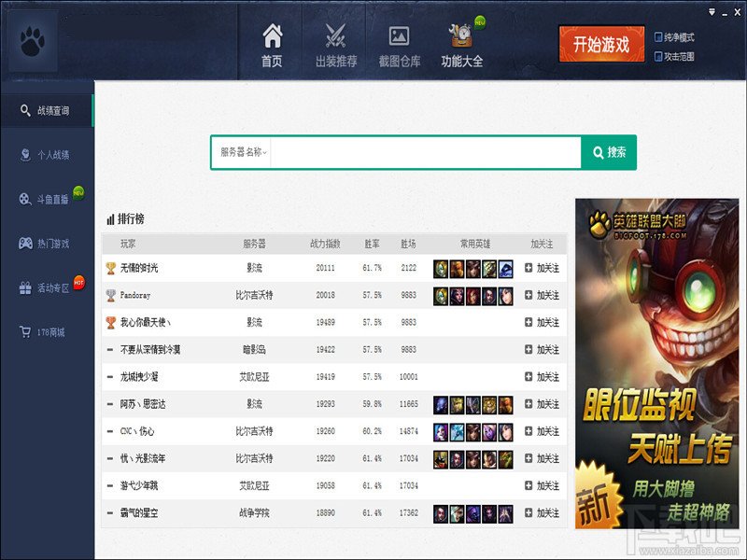Click the 服务器 column header

(254, 244)
